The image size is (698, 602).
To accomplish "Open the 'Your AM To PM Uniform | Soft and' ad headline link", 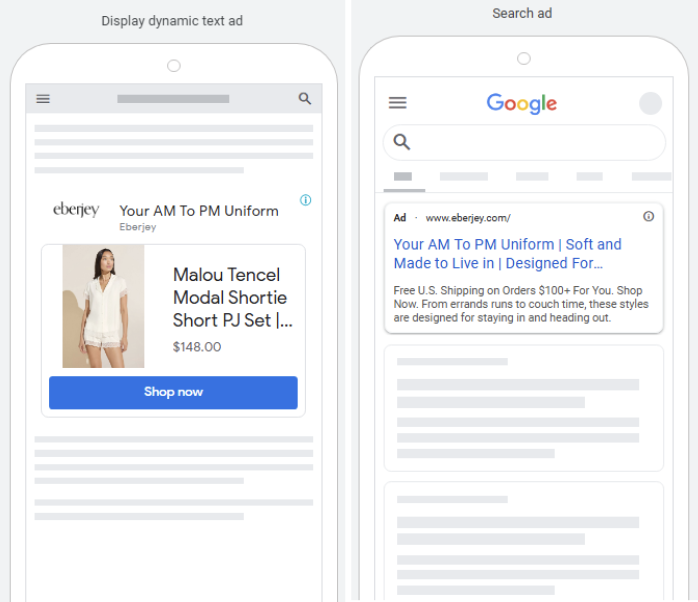I will 507,254.
